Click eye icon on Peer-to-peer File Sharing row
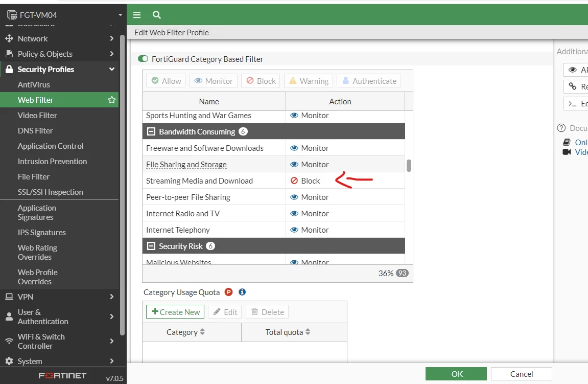This screenshot has height=384, width=588. (294, 197)
